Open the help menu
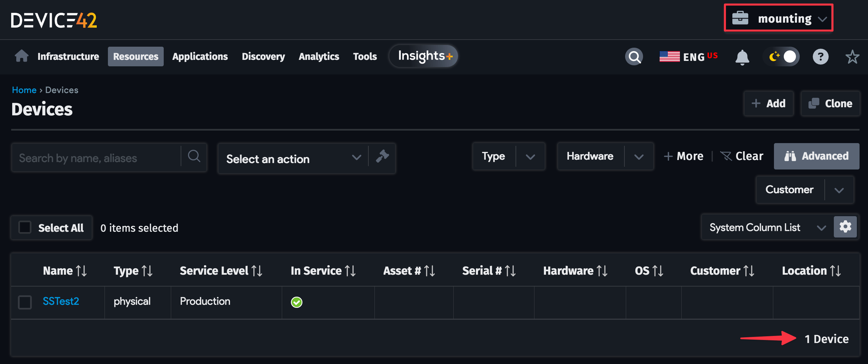 (821, 56)
